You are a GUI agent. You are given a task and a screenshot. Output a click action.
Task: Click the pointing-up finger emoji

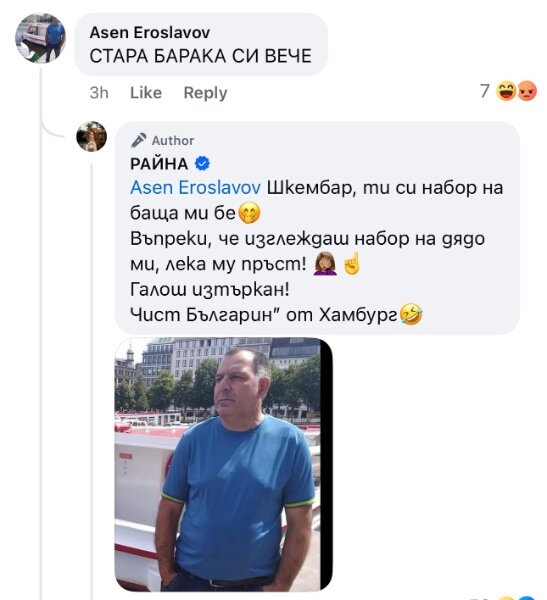point(351,263)
